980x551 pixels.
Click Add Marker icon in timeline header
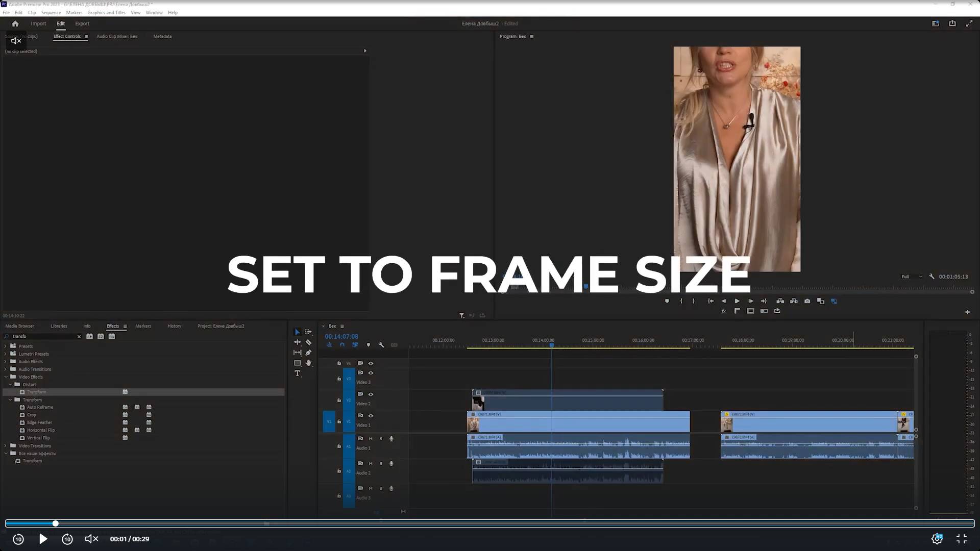point(369,345)
